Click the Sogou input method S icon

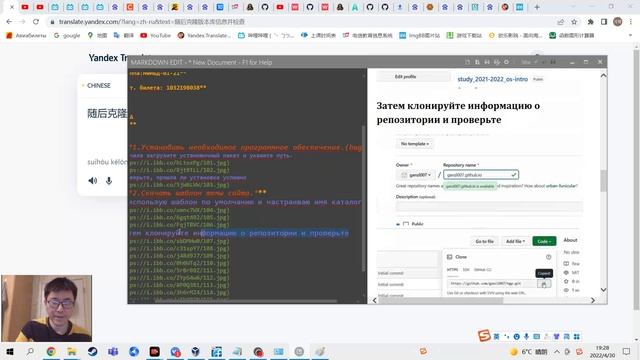(484, 336)
